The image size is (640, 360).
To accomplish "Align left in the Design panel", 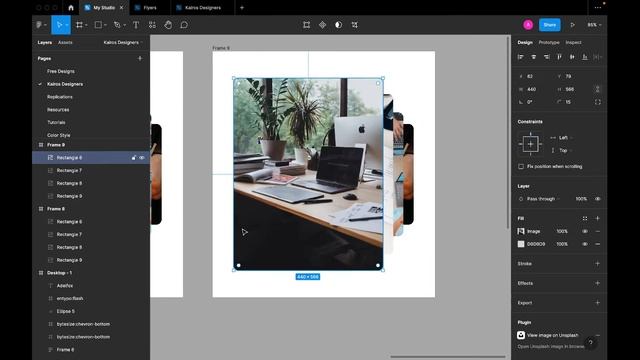I will coord(520,57).
